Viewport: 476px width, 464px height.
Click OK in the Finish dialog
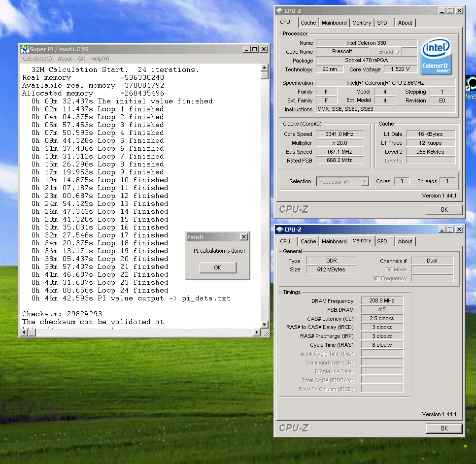[x=218, y=267]
